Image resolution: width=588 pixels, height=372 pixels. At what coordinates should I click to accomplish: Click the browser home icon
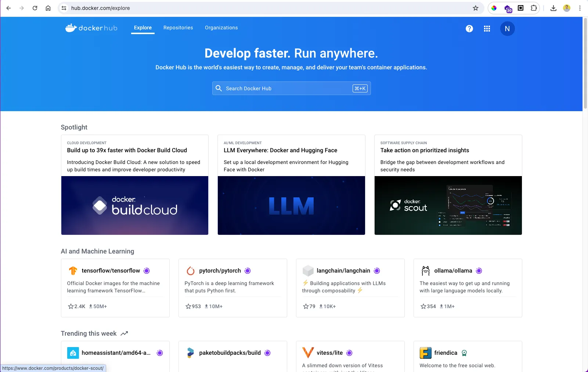click(x=48, y=8)
